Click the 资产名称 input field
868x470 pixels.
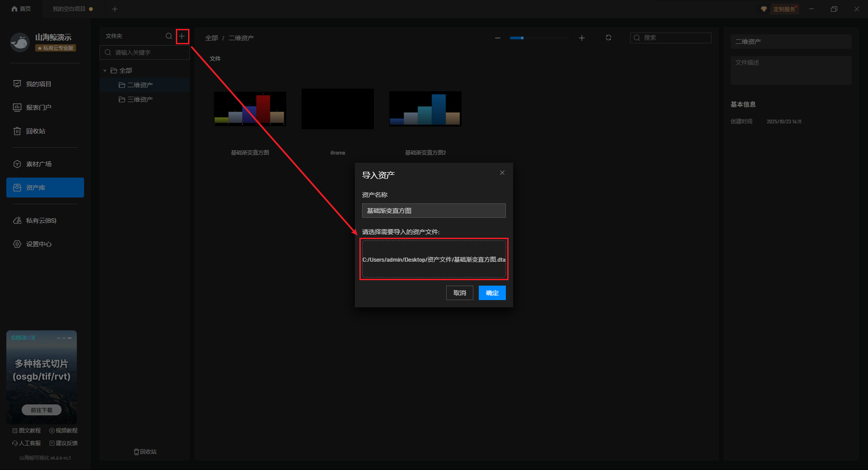pos(434,211)
